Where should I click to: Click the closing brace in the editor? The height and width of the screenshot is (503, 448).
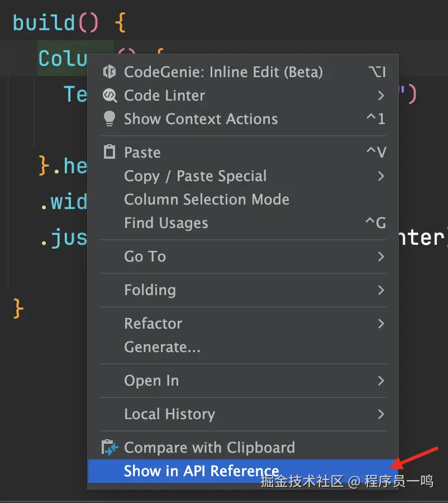18,309
